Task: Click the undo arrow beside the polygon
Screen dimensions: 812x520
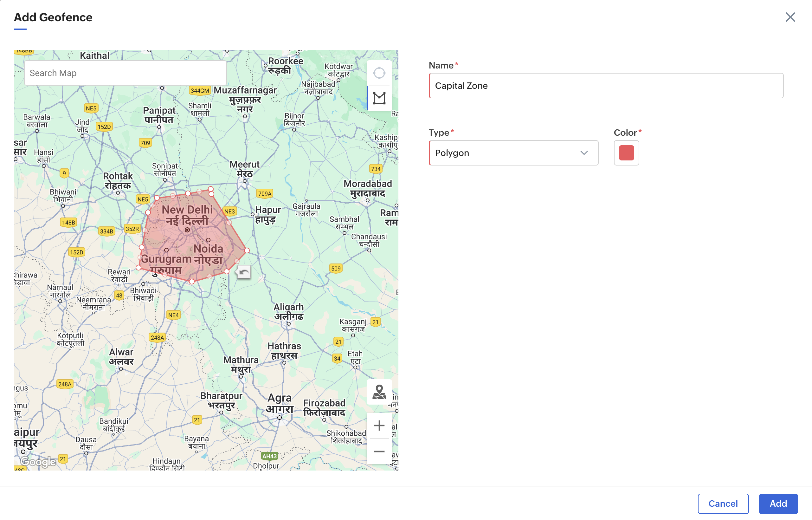Action: pos(244,272)
